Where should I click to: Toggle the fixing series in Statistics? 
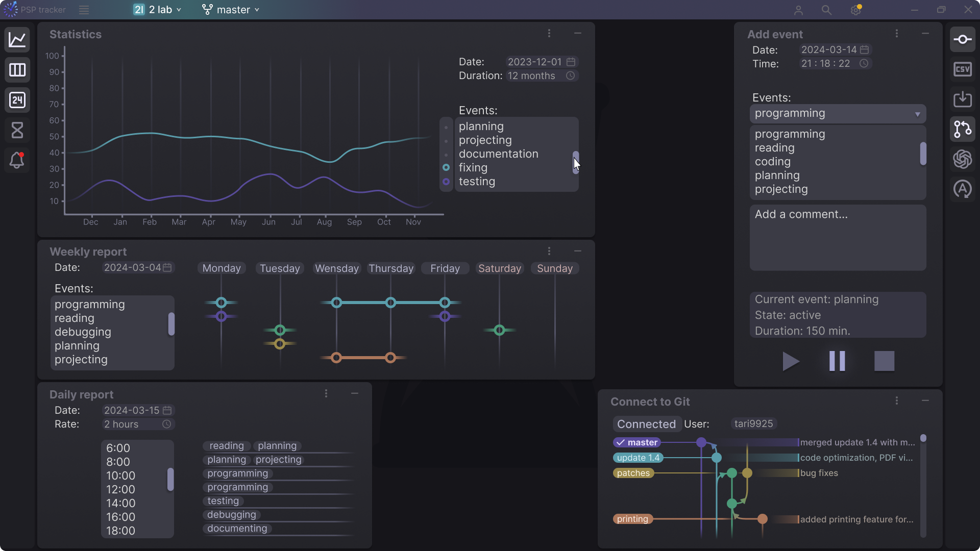(x=446, y=168)
